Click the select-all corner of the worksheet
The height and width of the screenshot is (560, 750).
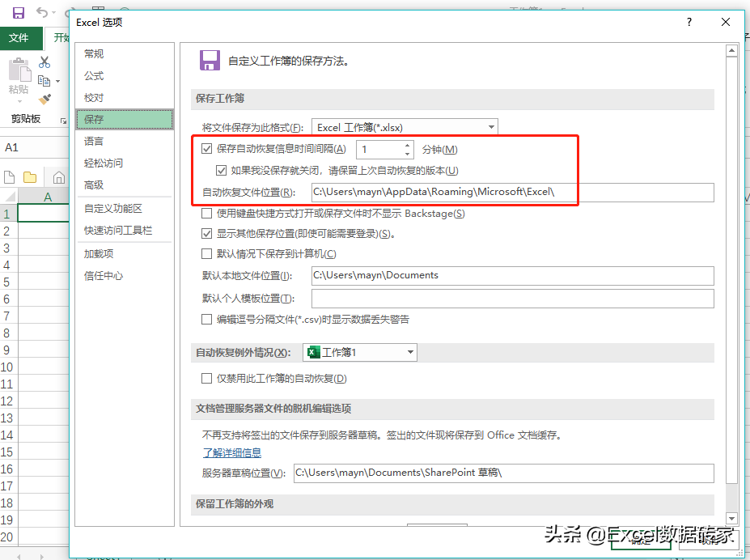(9, 196)
